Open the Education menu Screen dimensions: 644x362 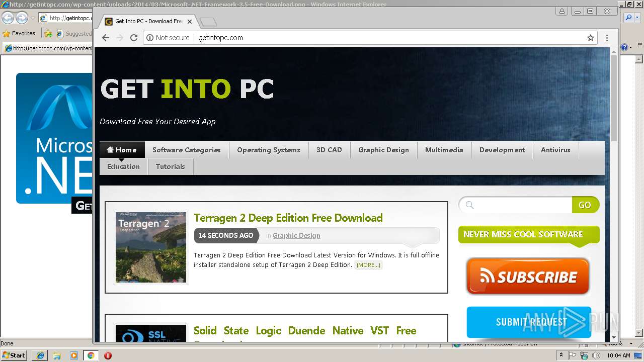click(x=123, y=166)
